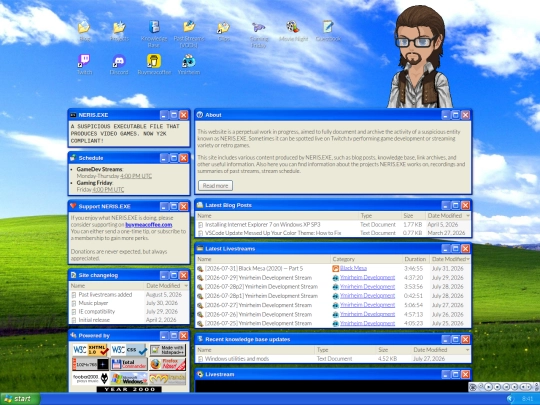Open the Twitch shortcut icon
The width and height of the screenshot is (540, 405).
tap(84, 64)
